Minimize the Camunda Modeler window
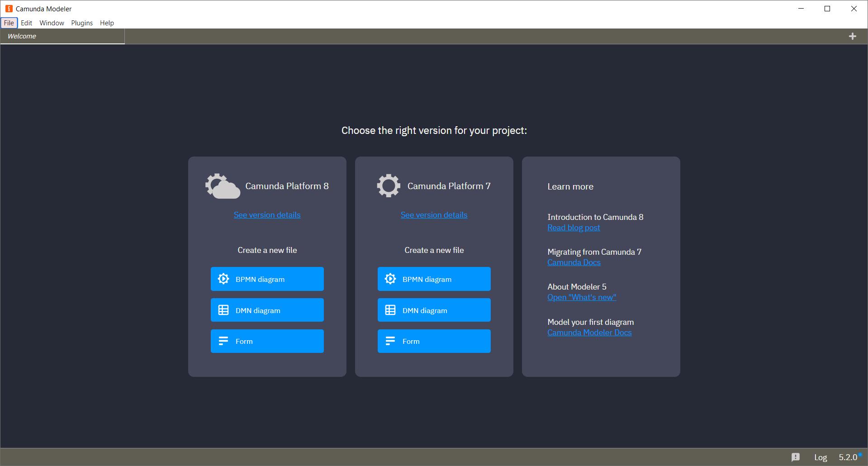This screenshot has height=466, width=868. 801,9
